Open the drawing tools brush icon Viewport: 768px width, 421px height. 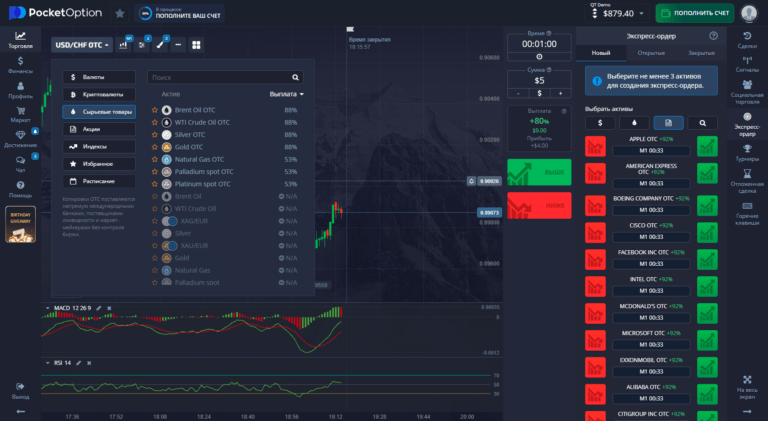pyautogui.click(x=160, y=44)
